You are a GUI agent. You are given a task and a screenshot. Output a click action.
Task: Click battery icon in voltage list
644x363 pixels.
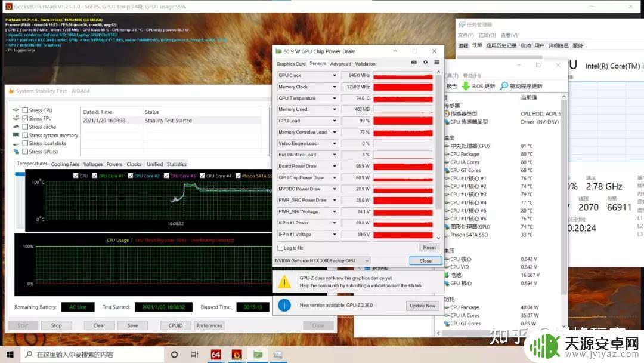447,275
